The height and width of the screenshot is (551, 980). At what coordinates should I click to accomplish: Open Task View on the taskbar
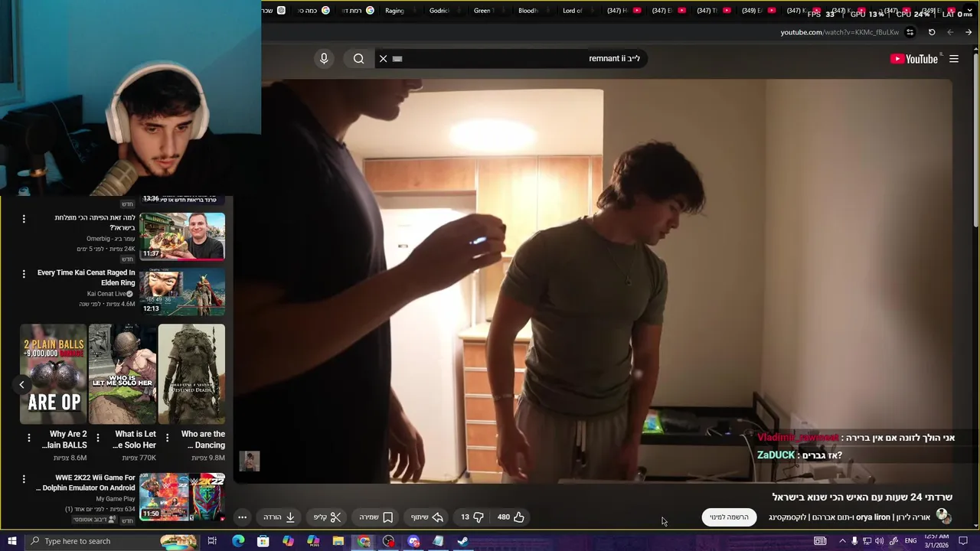pos(212,541)
